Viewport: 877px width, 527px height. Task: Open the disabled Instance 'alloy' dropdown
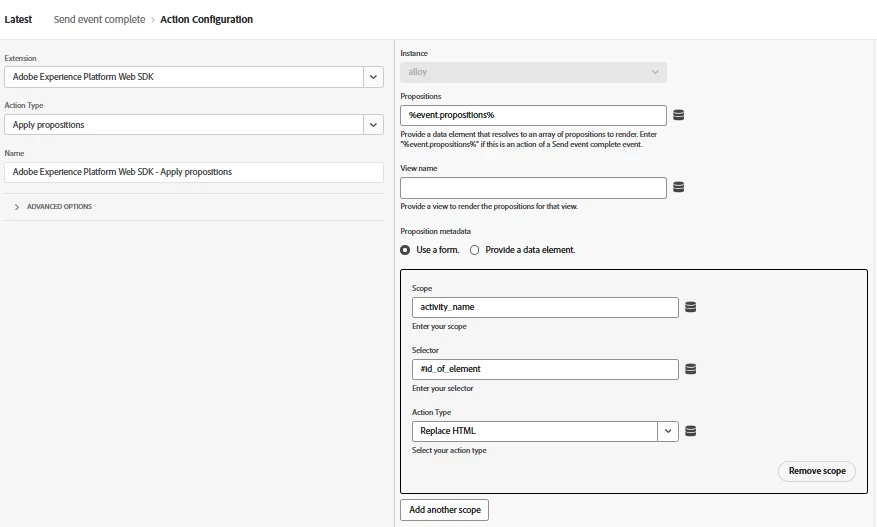(533, 72)
